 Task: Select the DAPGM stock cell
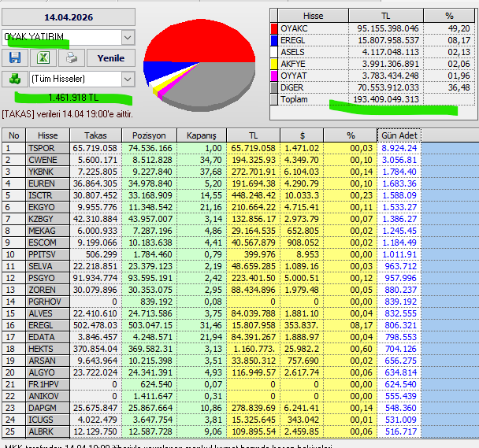47,408
